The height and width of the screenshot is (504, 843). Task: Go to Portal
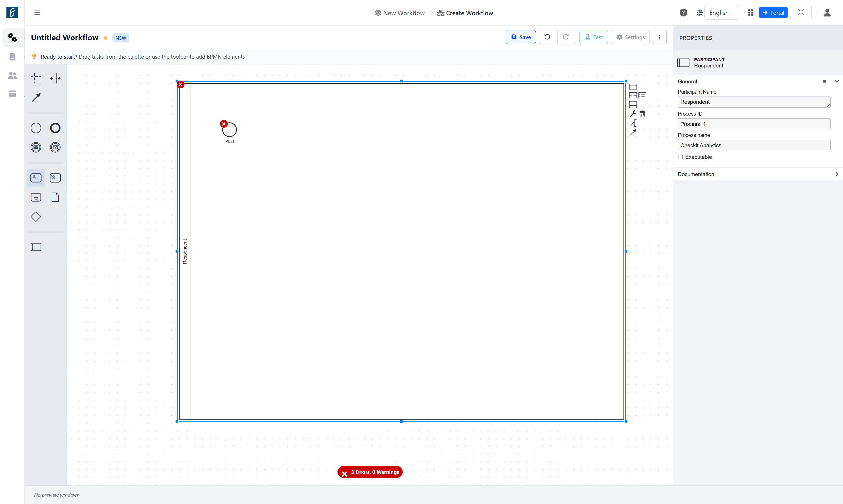pos(773,13)
